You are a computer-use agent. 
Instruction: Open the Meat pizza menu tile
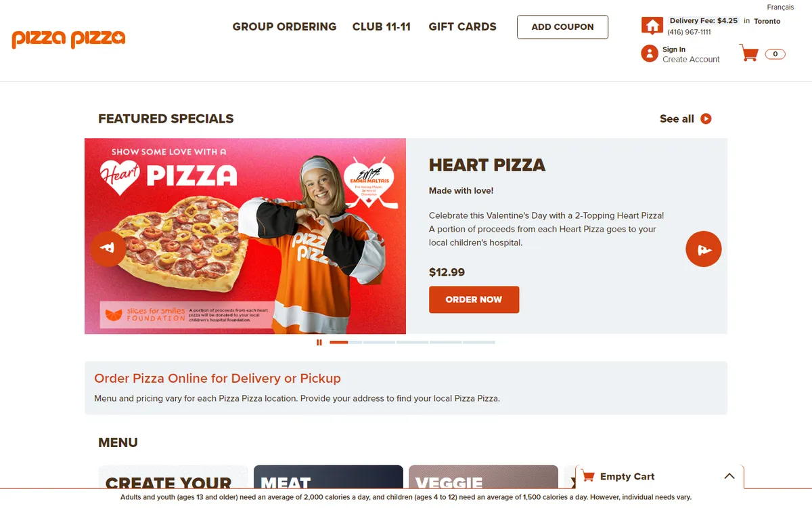tap(328, 477)
